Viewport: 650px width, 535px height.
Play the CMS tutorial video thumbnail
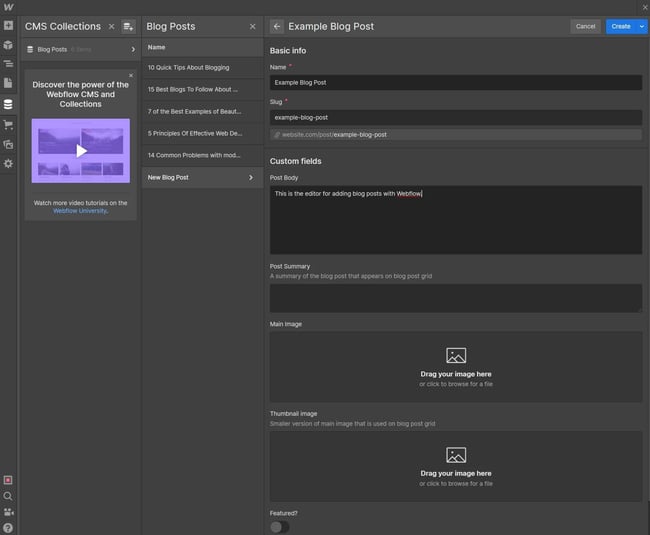click(x=80, y=151)
